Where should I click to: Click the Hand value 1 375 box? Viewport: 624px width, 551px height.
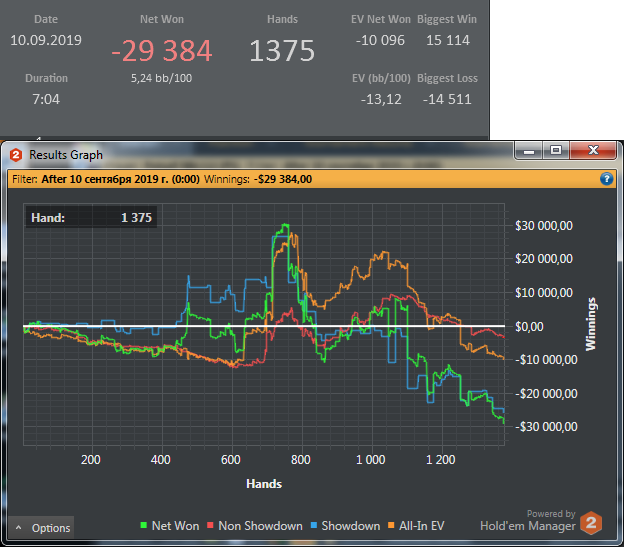click(x=91, y=218)
